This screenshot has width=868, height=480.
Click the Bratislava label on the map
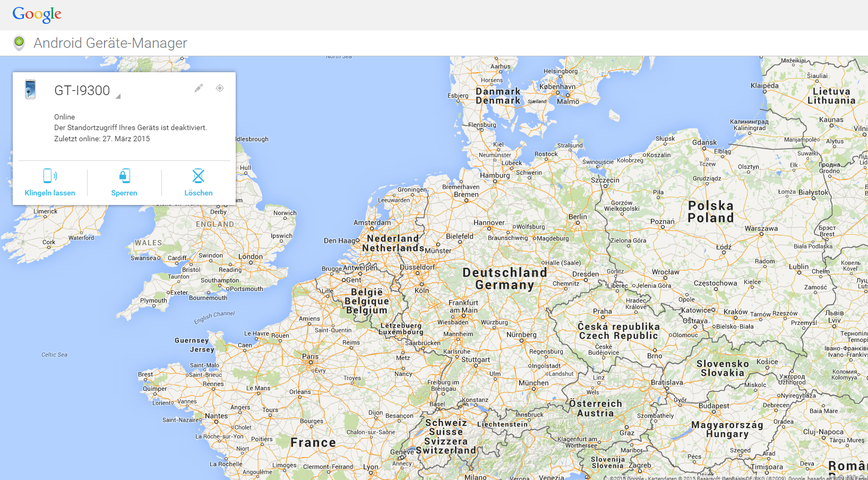[667, 382]
